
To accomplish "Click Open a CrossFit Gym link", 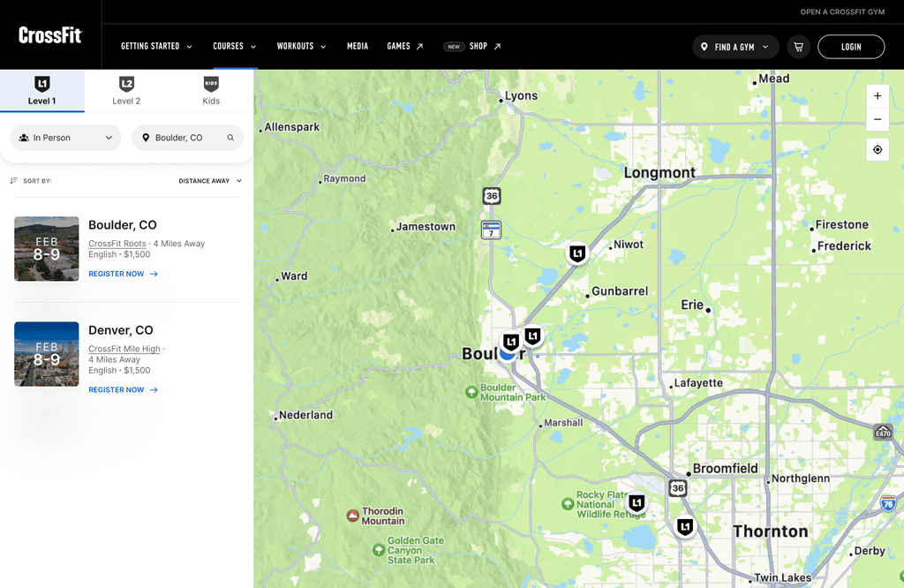I will click(x=842, y=11).
